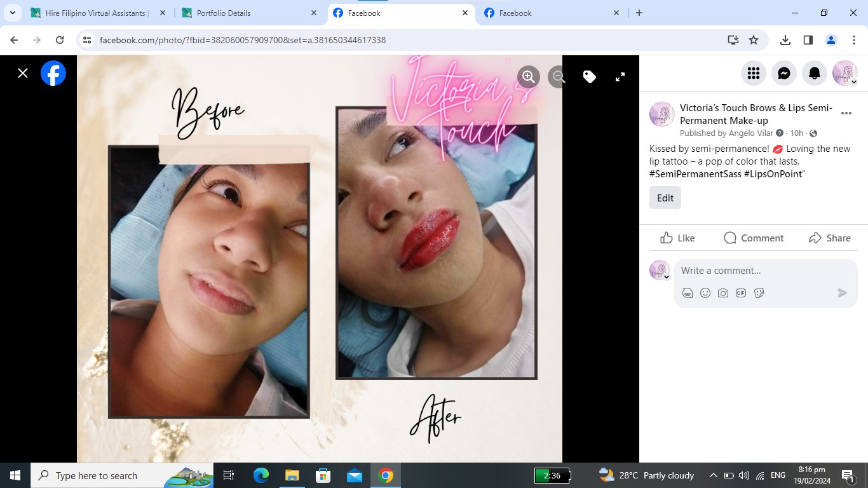Open the post timestamp 10h link
Screen dimensions: 868x488
tap(796, 133)
